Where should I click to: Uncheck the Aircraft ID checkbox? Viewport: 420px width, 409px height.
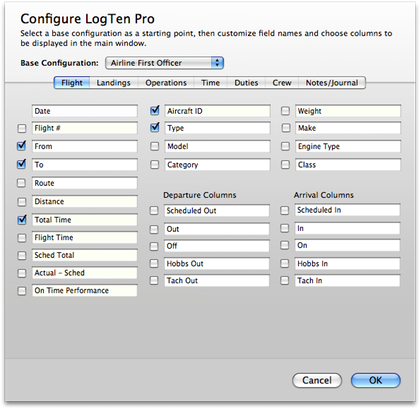pos(155,110)
